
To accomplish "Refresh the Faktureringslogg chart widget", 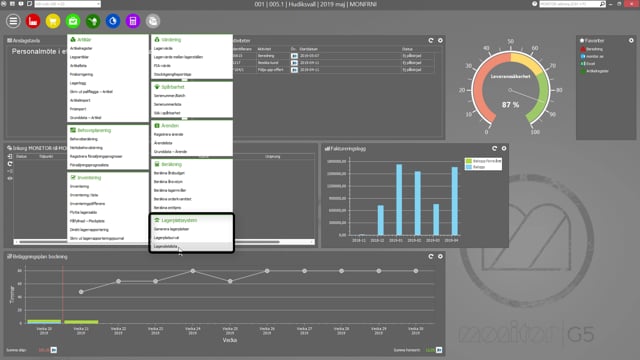I will tap(494, 149).
